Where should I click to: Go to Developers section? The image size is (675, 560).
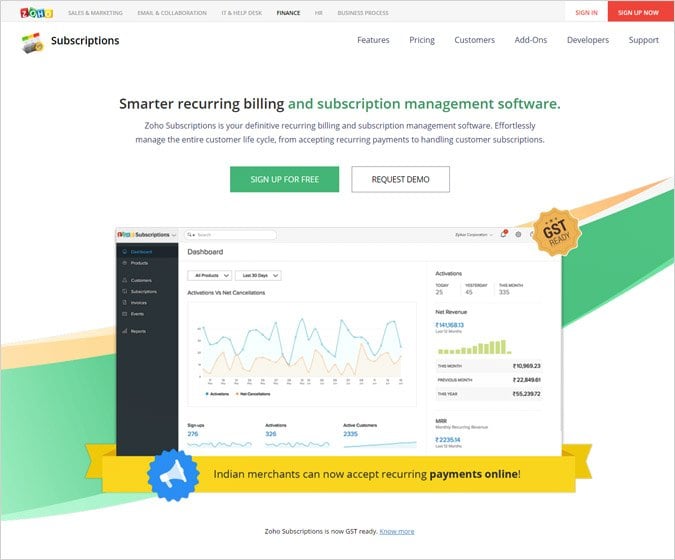tap(588, 40)
